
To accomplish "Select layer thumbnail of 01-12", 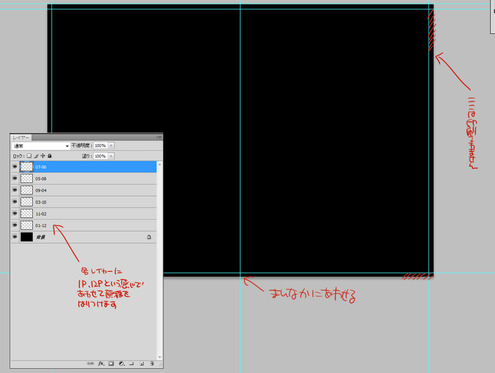I will (27, 225).
